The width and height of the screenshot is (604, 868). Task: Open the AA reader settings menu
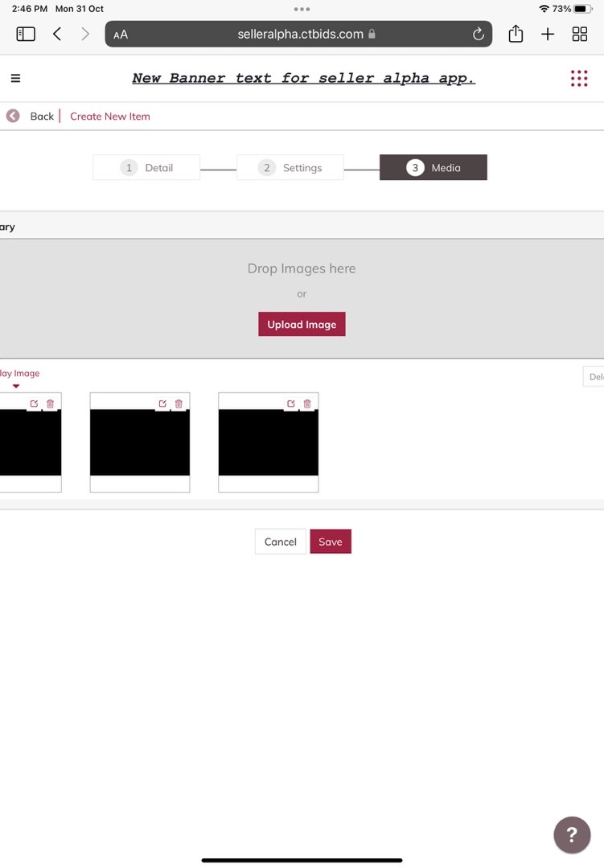[x=121, y=35]
